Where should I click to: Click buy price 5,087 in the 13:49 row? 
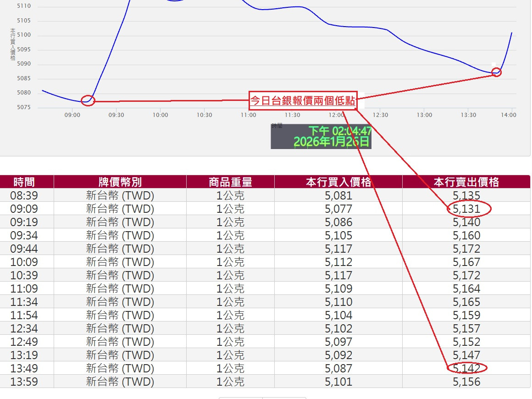pos(338,368)
